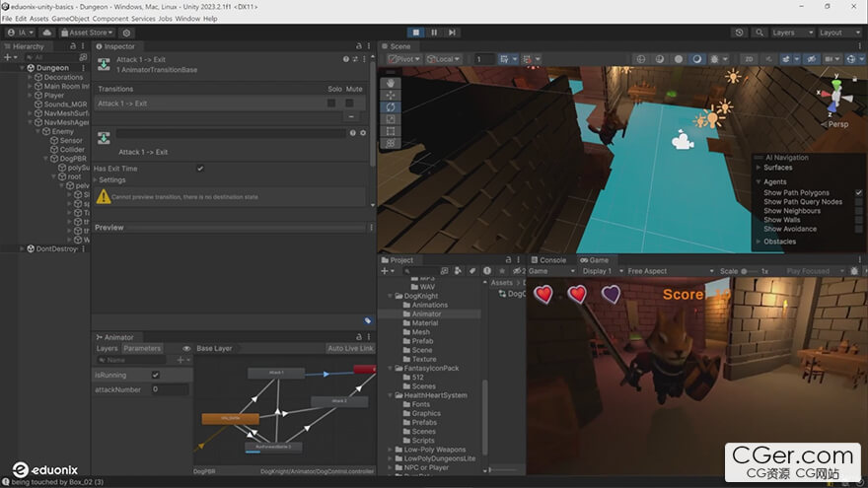Select the Rect tool in Scene toolbar
This screenshot has width=868, height=488.
(x=391, y=131)
